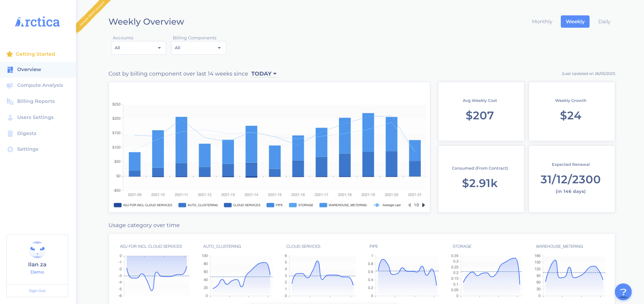Screen dimensions: 644x304
Task: Toggle ADJ FOR INCL CLOUD SERVICES legend
Action: tap(143, 205)
